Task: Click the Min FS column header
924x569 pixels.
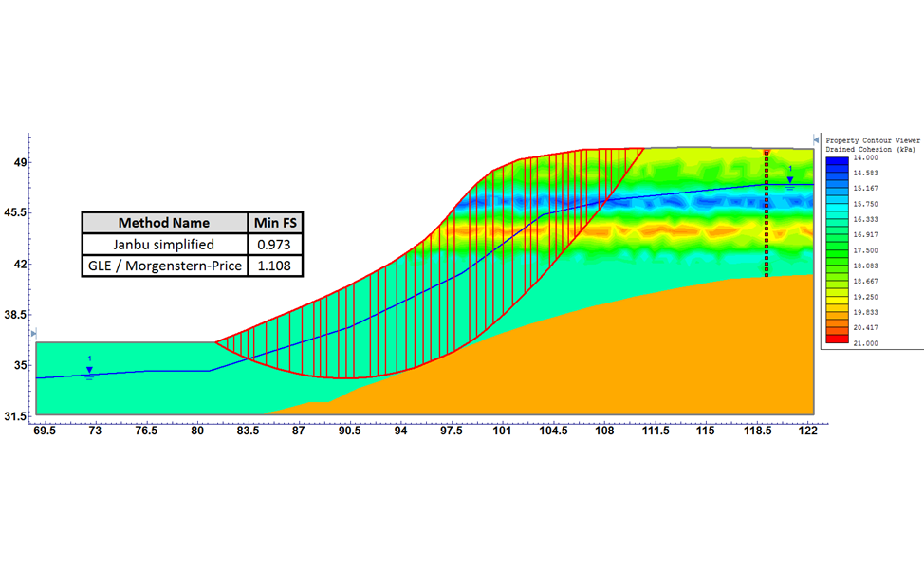Action: [274, 223]
